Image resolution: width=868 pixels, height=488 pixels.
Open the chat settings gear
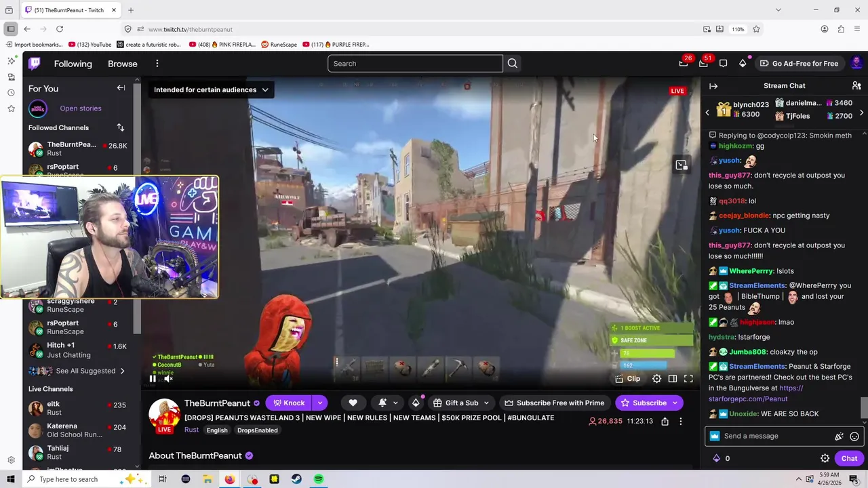[x=825, y=459]
